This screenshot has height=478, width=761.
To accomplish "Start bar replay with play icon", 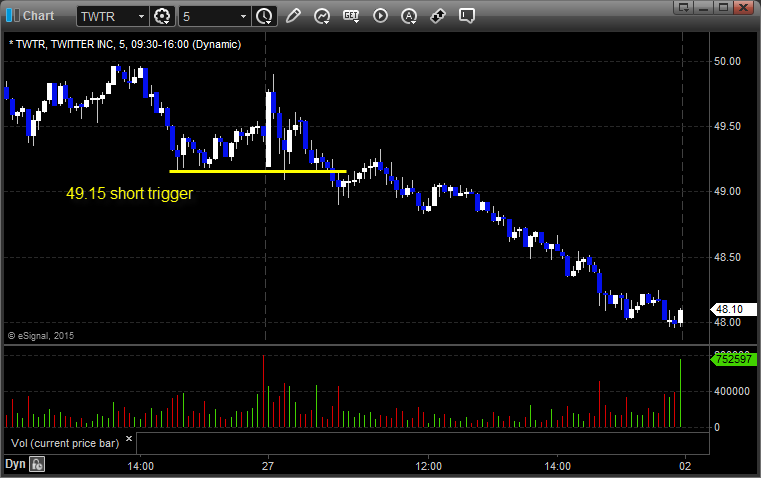I will click(x=380, y=16).
